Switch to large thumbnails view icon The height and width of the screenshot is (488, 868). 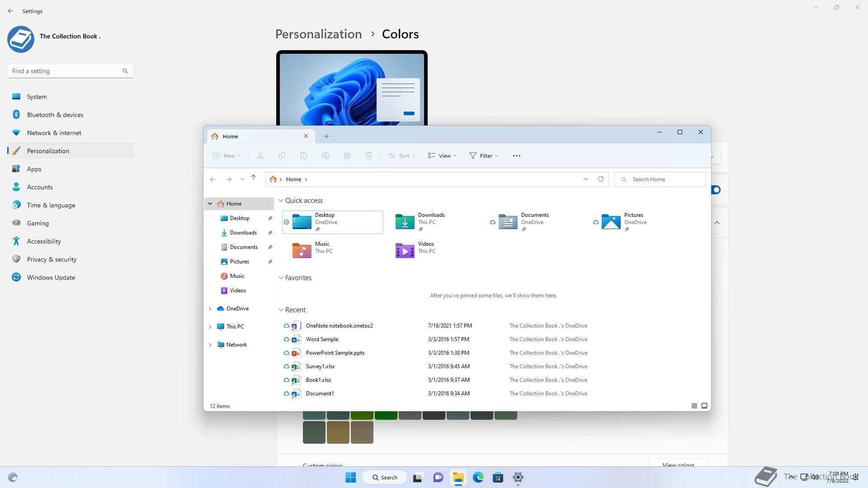704,406
